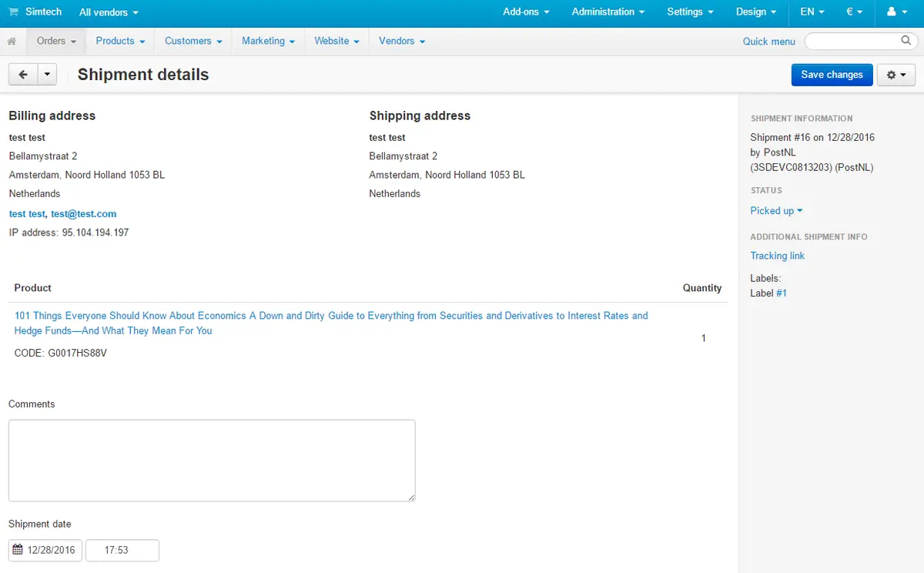The height and width of the screenshot is (573, 924).
Task: Click the home icon in navigation bar
Action: pos(12,42)
